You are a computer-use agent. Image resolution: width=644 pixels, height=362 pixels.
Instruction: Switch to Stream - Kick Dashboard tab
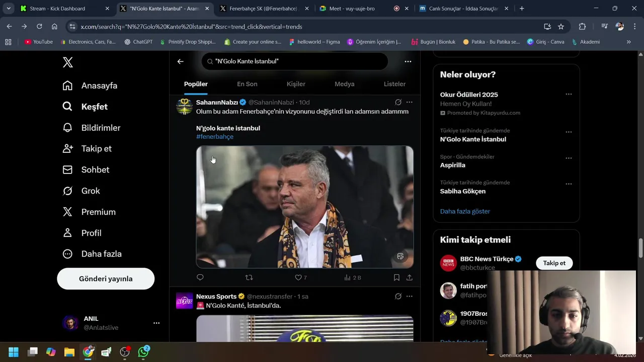point(64,9)
